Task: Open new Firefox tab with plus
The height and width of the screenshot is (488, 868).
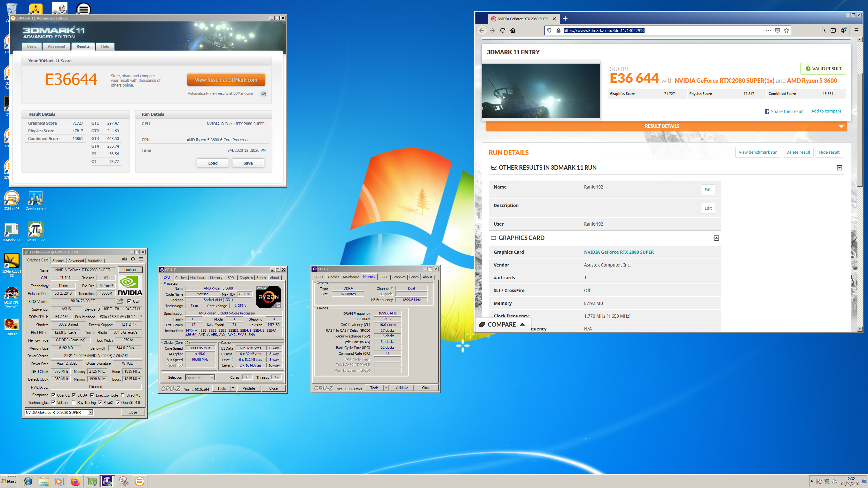Action: pos(565,19)
